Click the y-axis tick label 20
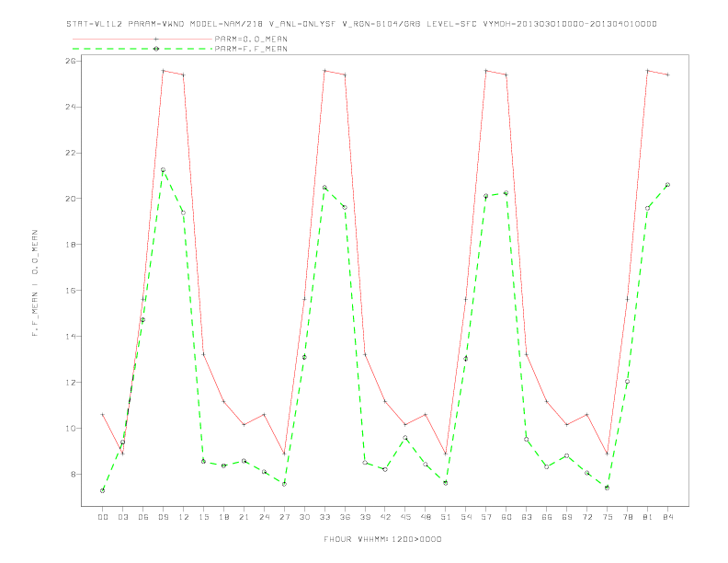728x563 pixels. (71, 199)
